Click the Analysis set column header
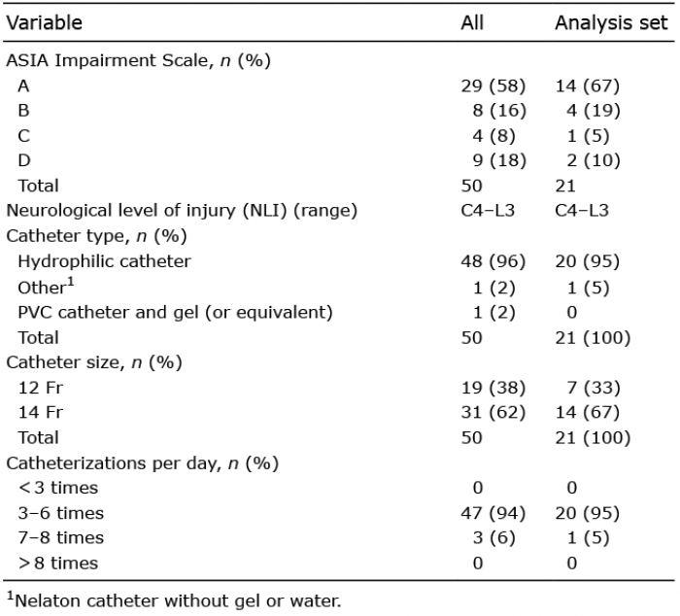 coord(611,23)
